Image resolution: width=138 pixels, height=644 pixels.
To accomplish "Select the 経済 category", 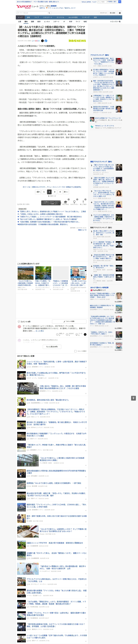I will coord(39,21).
